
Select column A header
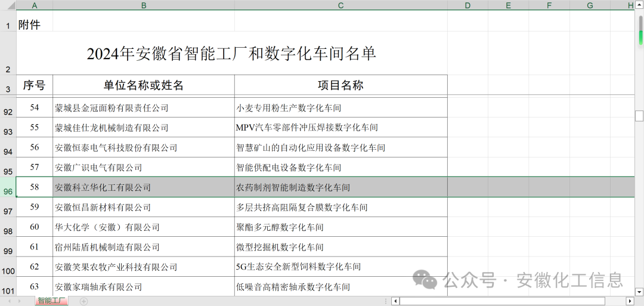(35, 5)
